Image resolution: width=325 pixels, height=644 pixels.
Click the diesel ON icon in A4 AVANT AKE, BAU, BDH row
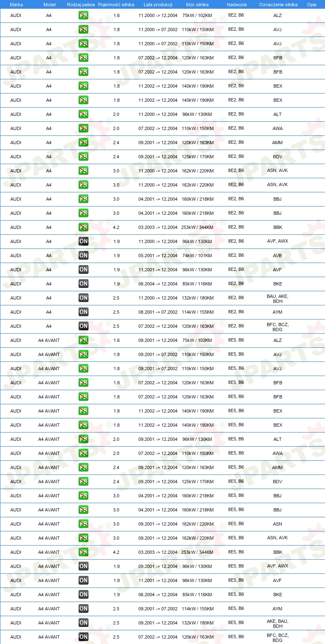click(84, 623)
